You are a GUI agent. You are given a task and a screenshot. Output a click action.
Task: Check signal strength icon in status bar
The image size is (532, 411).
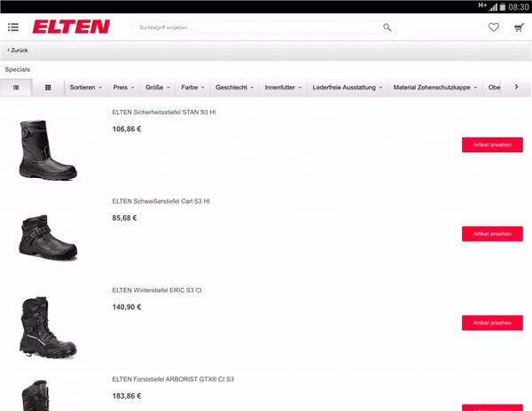point(493,6)
